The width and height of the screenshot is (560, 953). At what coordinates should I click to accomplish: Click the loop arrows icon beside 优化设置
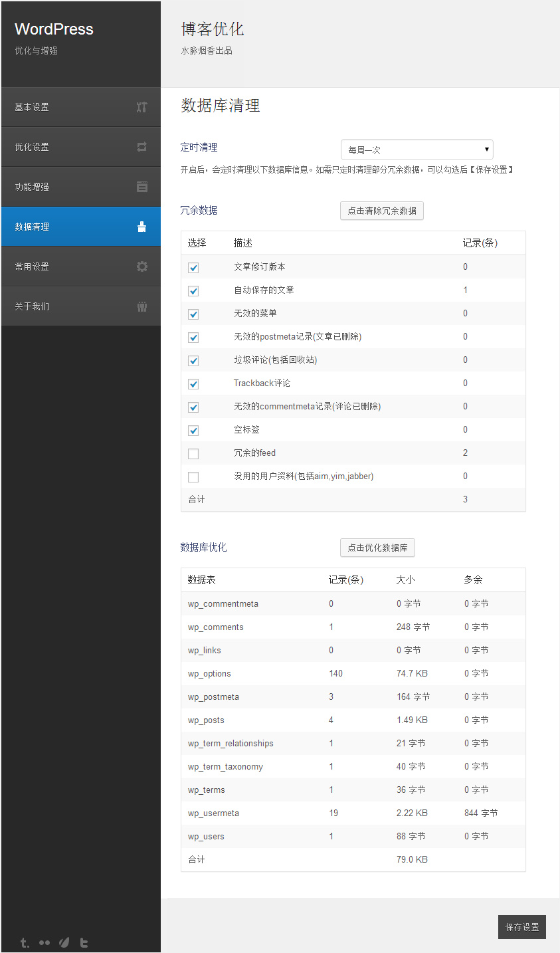click(x=141, y=147)
